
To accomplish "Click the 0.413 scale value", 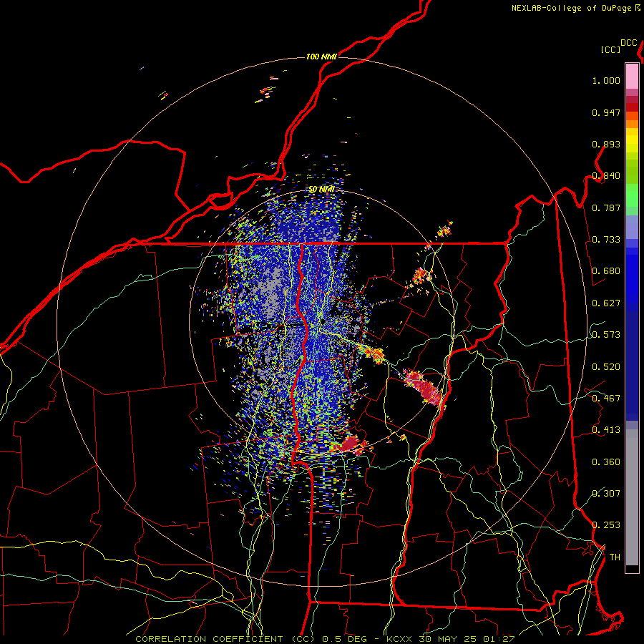I will click(606, 430).
